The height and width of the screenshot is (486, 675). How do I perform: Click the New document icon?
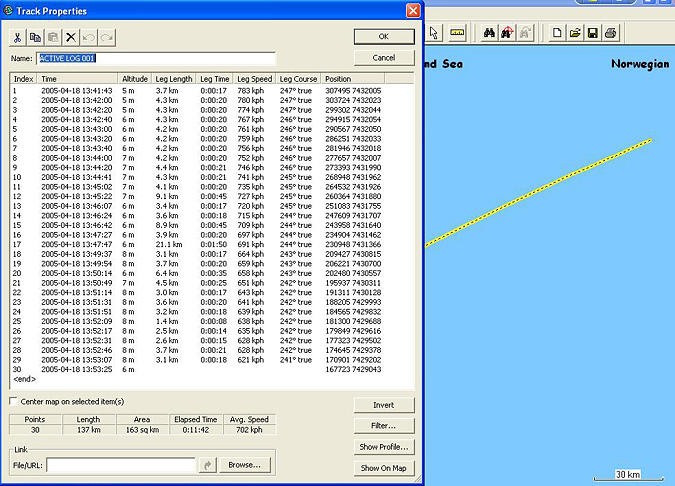(x=557, y=33)
